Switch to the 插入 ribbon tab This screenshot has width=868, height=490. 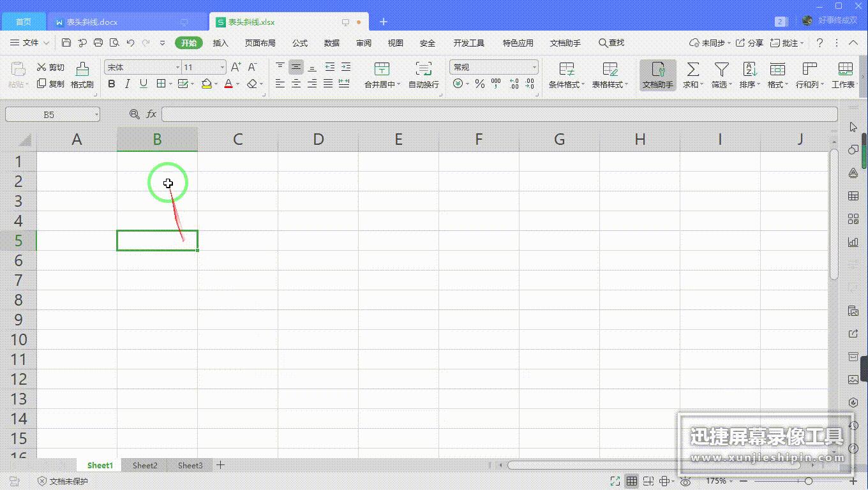[220, 43]
